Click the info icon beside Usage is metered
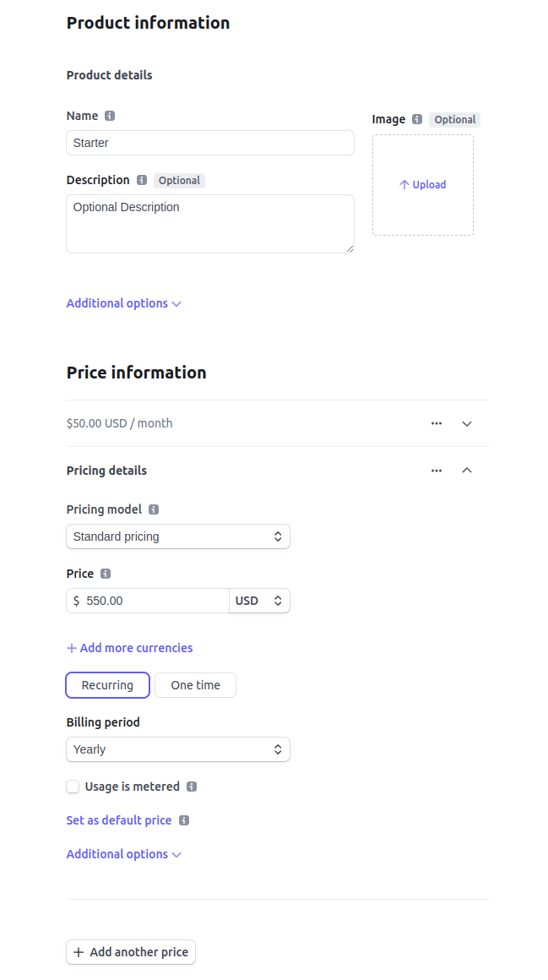This screenshot has width=548, height=980. coord(189,787)
